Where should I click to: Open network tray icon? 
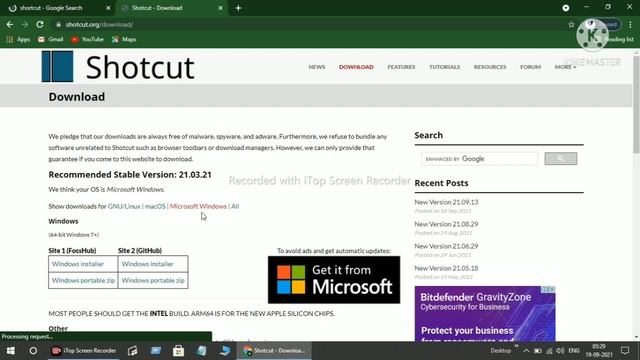(x=549, y=351)
